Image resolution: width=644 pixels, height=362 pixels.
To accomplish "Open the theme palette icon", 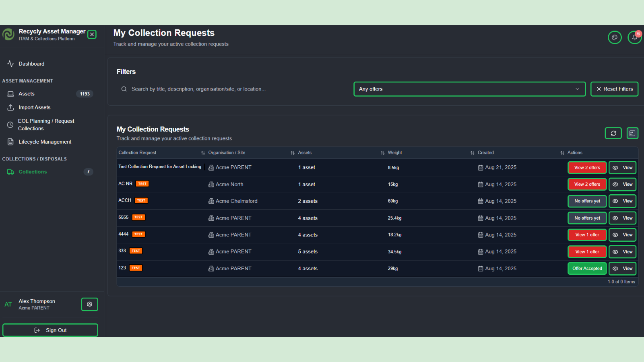I will [615, 38].
